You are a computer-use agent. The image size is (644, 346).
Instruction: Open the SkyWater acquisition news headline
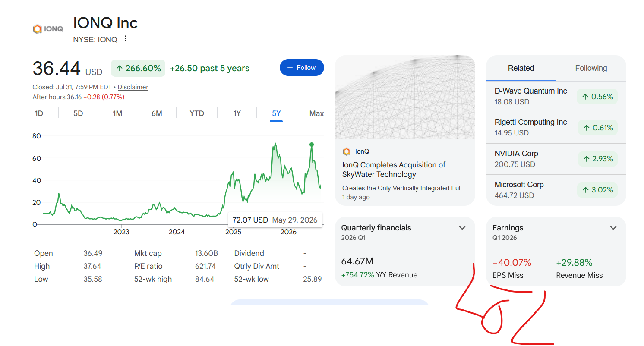click(394, 170)
